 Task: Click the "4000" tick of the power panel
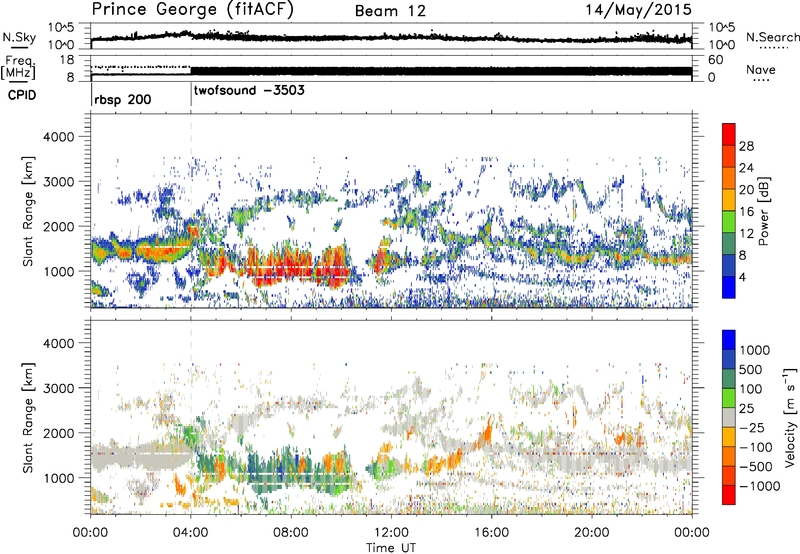pyautogui.click(x=58, y=137)
